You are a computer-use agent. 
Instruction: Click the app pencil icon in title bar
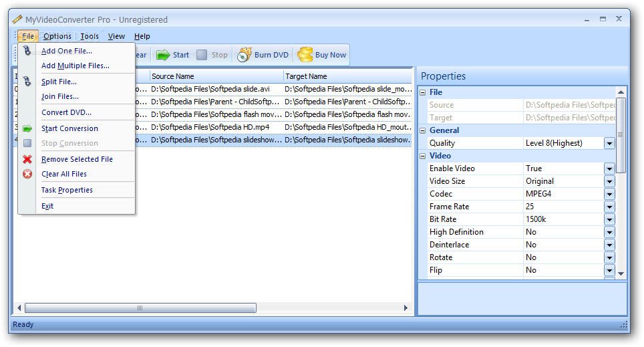pyautogui.click(x=17, y=19)
